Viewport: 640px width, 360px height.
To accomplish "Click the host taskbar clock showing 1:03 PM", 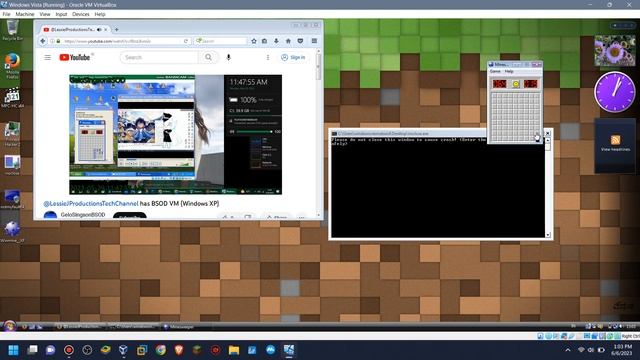I will coord(622,350).
